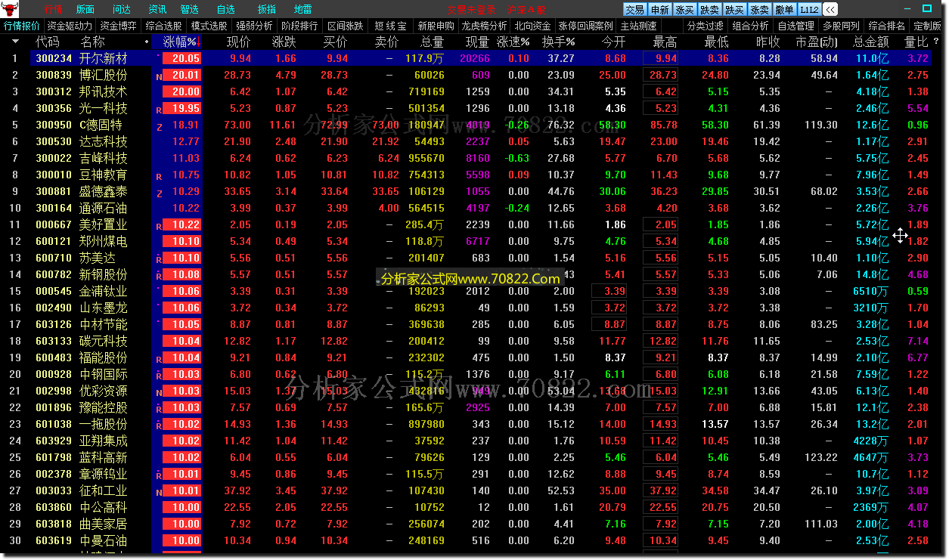Open the 问达 menu

tap(122, 10)
